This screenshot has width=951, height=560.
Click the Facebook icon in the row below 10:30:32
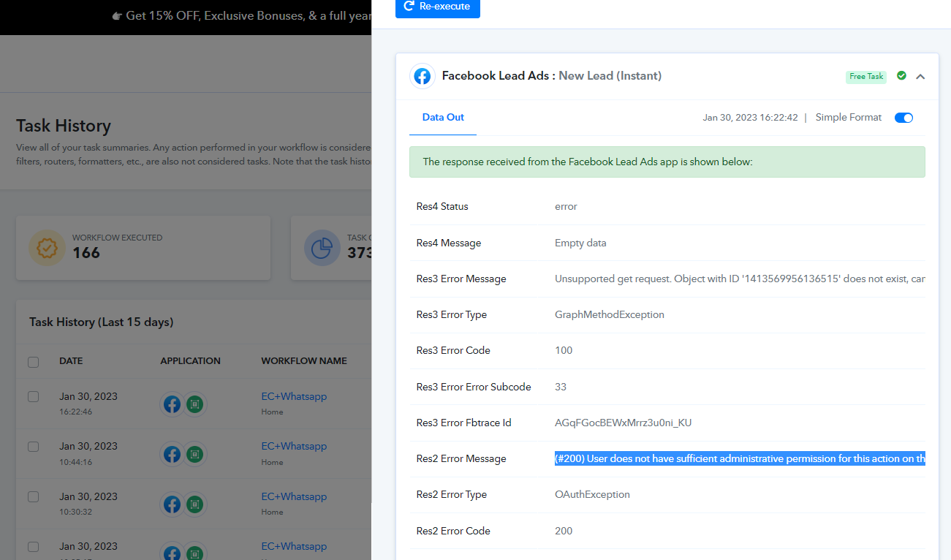coord(172,552)
